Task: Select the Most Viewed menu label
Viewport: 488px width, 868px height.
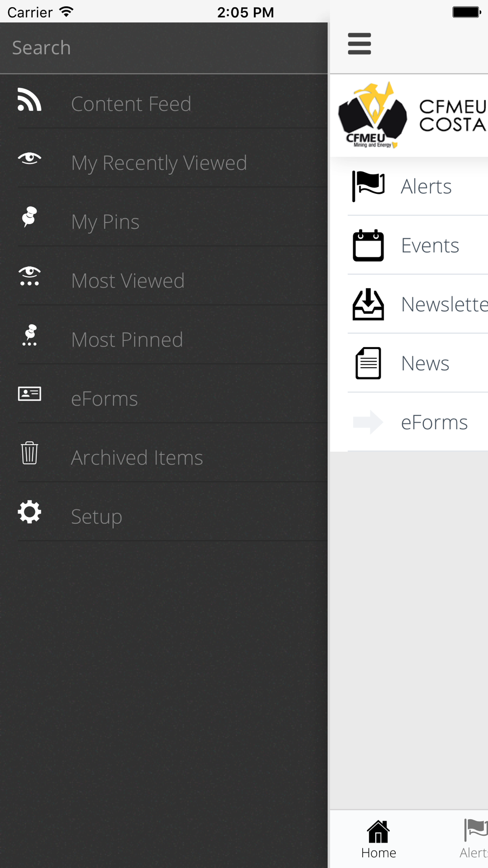Action: click(x=128, y=281)
